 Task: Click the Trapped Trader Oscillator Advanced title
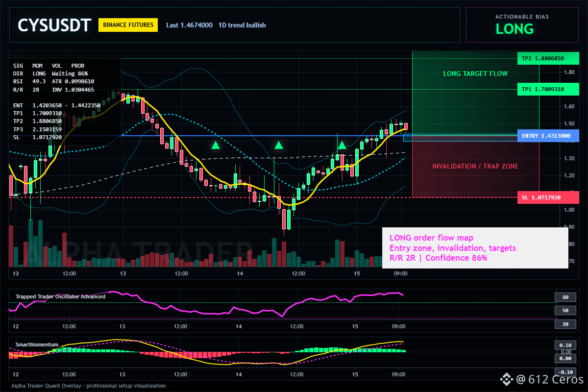[x=60, y=296]
